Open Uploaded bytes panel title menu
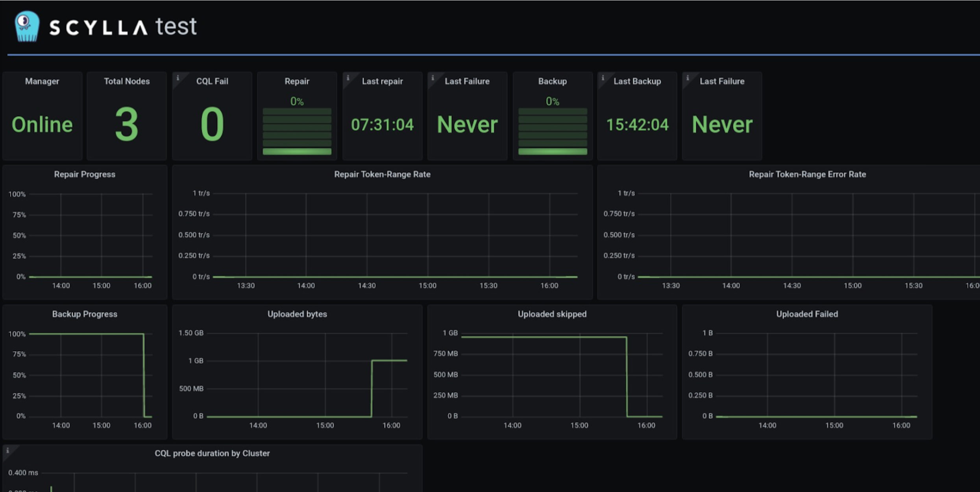The width and height of the screenshot is (980, 492). [297, 314]
